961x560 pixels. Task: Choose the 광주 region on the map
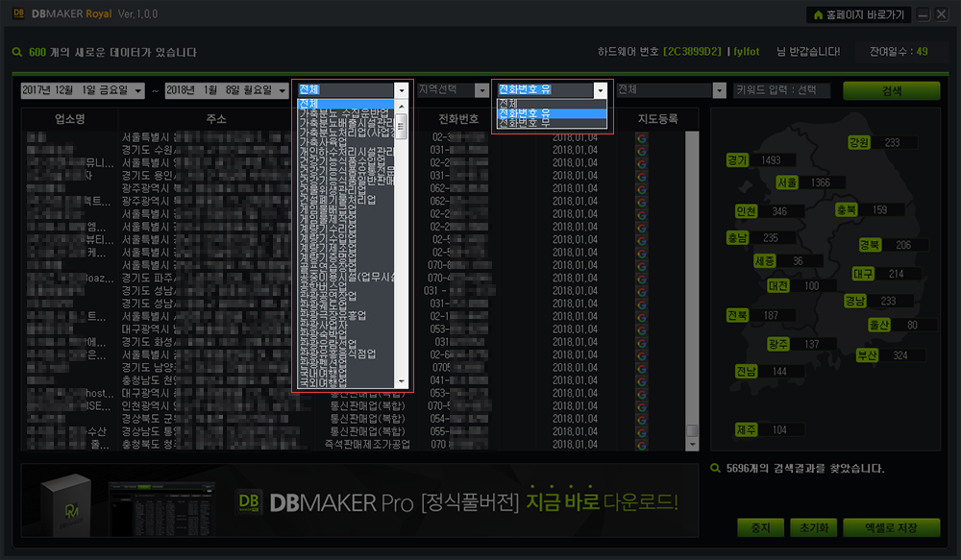point(778,344)
